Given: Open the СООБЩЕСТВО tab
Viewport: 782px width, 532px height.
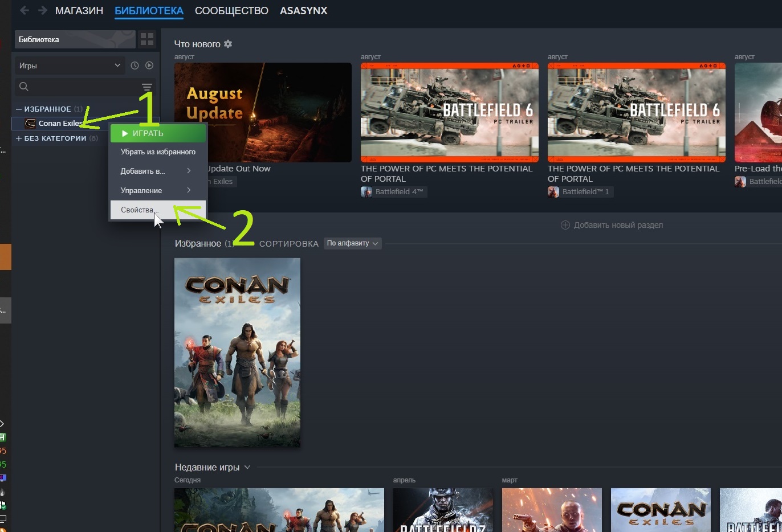Looking at the screenshot, I should pos(231,11).
